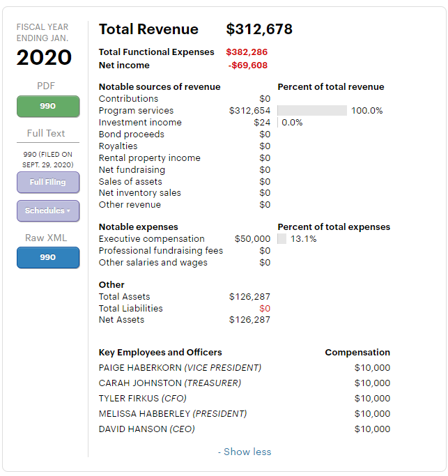Click the Net fundraising label
Screen dimensions: 448x476
click(x=132, y=170)
